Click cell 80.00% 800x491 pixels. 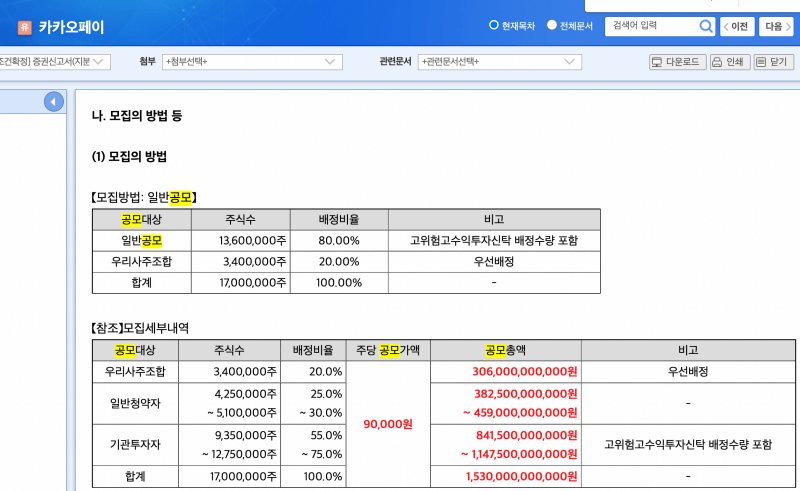point(339,240)
